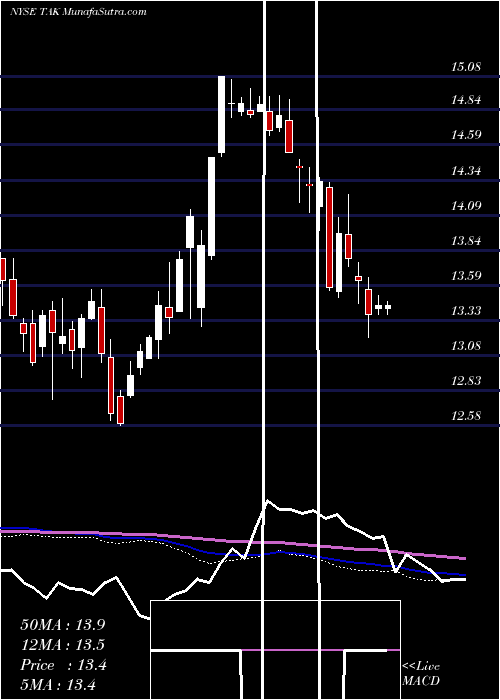
Task: Click the 13.84 price axis label
Action: click(x=466, y=241)
